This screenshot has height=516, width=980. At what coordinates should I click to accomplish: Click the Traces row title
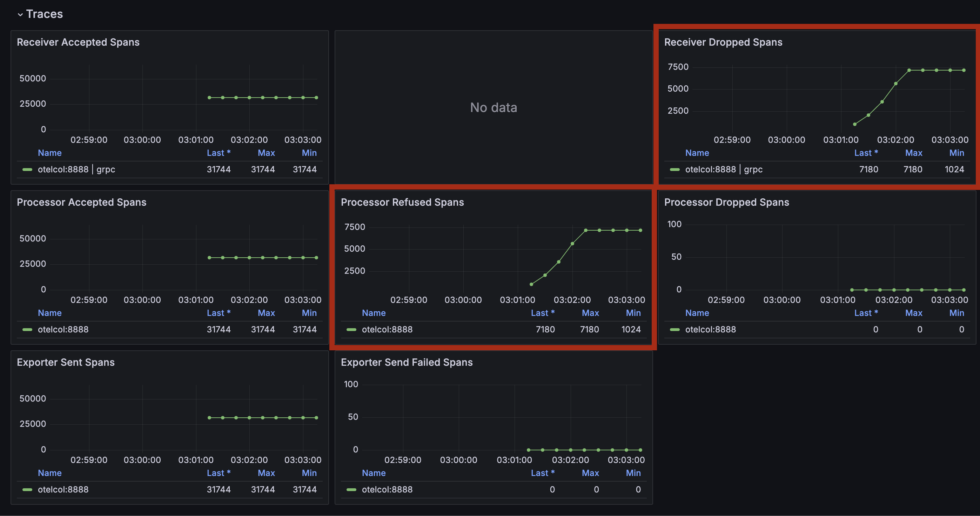(x=45, y=14)
